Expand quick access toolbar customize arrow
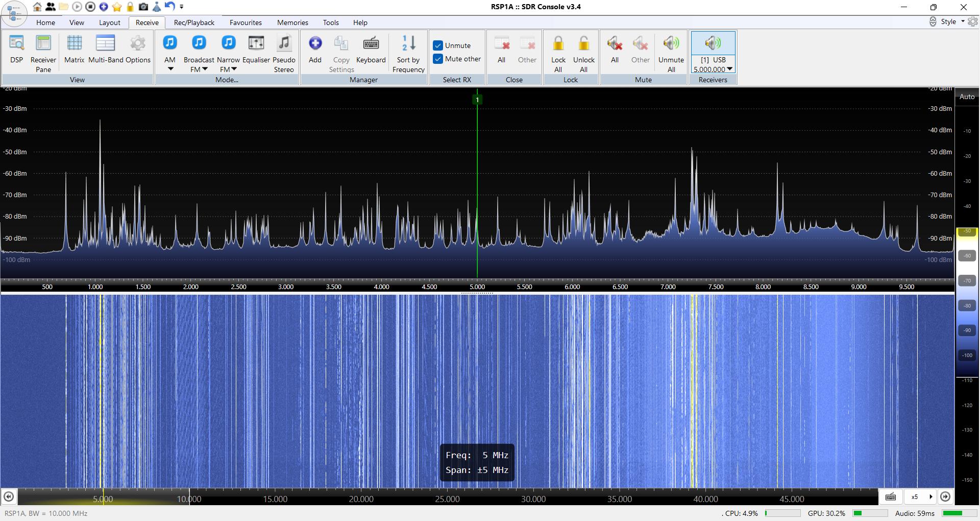Image resolution: width=980 pixels, height=521 pixels. click(182, 7)
